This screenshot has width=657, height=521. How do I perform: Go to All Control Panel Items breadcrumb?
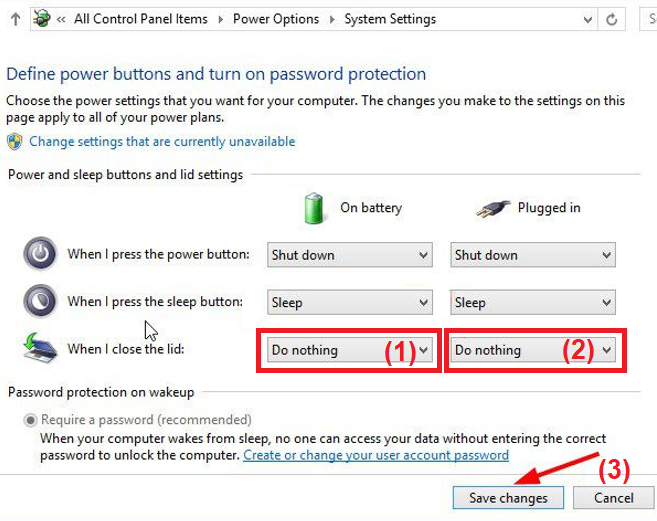pos(141,19)
